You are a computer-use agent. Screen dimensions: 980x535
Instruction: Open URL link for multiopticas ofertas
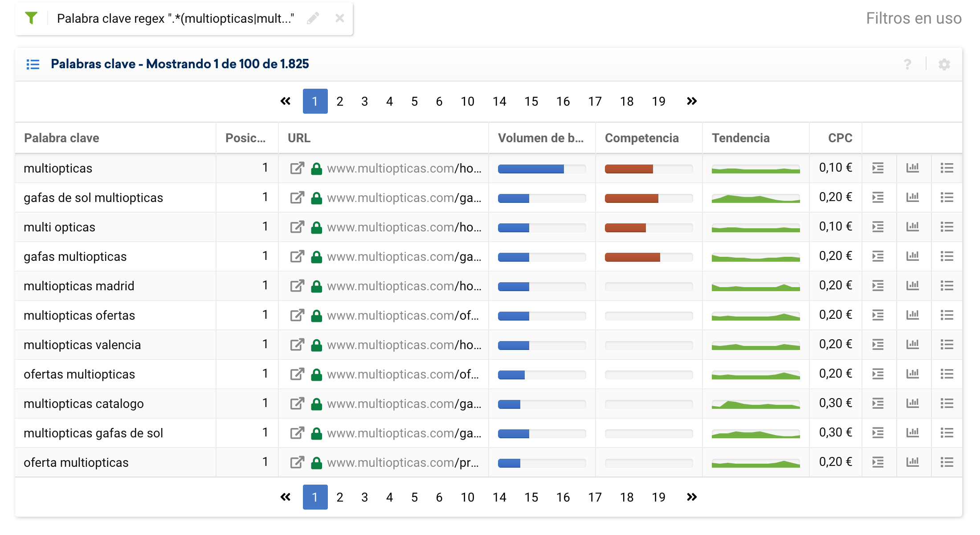tap(403, 316)
